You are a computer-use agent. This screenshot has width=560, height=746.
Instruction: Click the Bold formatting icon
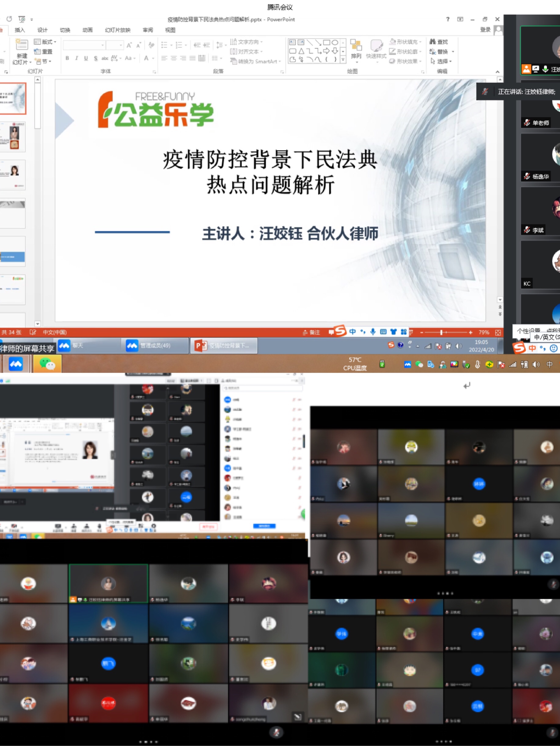(x=67, y=58)
